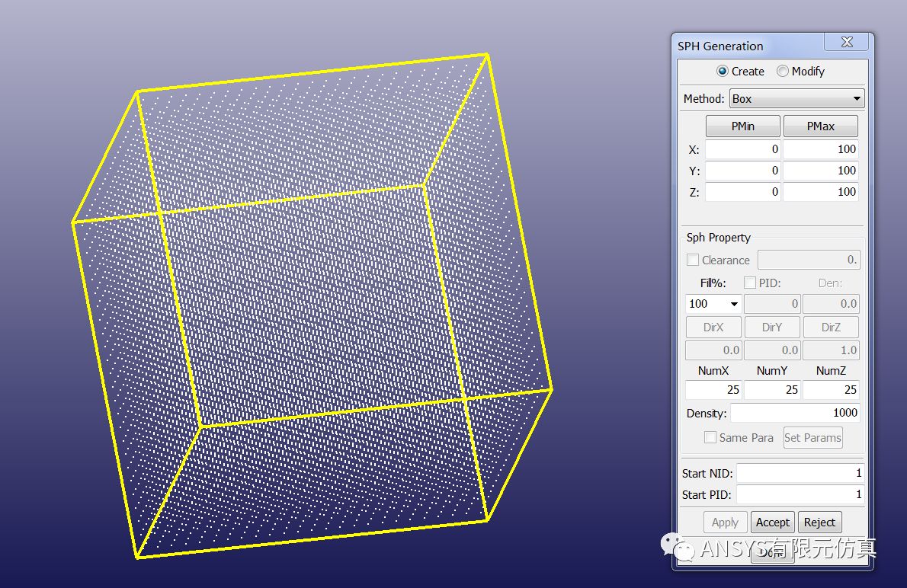Enable the Clearance checkbox
907x588 pixels.
tap(692, 260)
